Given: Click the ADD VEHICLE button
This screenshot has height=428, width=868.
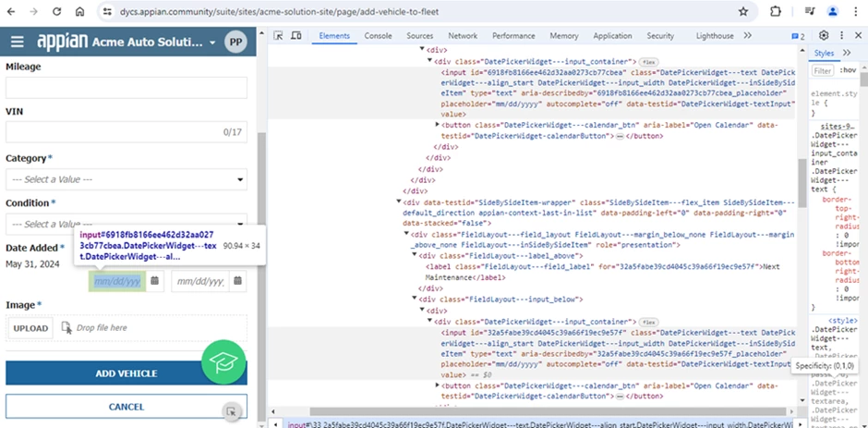Looking at the screenshot, I should pyautogui.click(x=127, y=373).
